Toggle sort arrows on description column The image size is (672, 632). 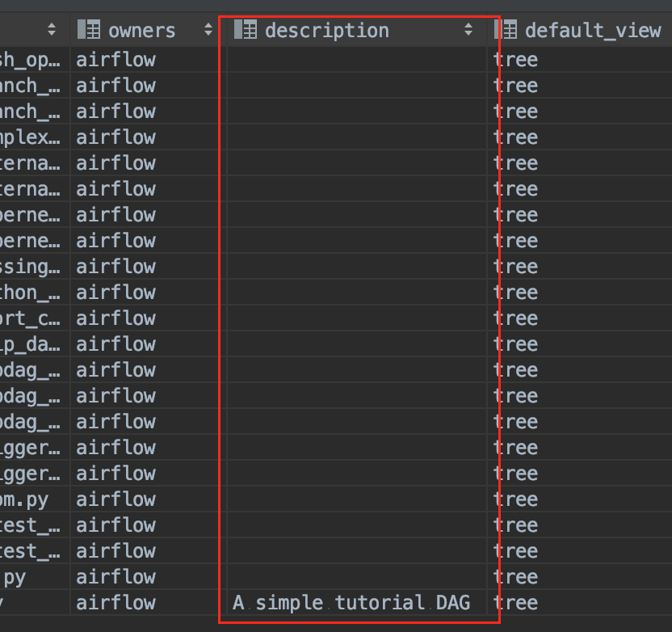[468, 31]
